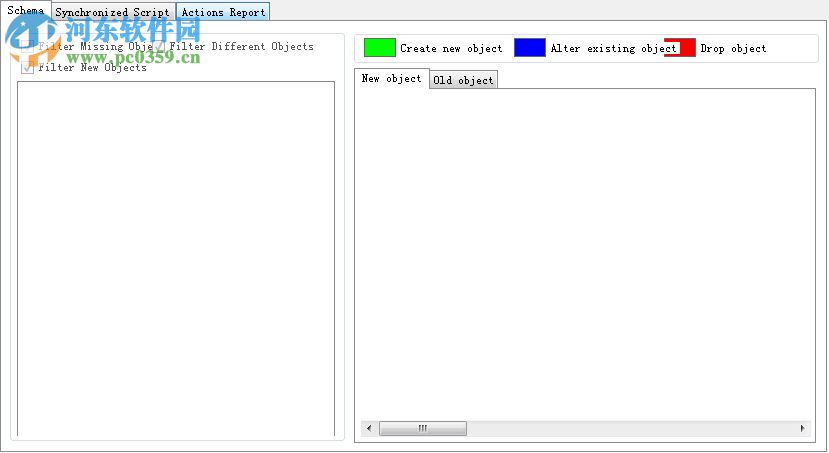Click the Create new object label
829x453 pixels.
451,49
